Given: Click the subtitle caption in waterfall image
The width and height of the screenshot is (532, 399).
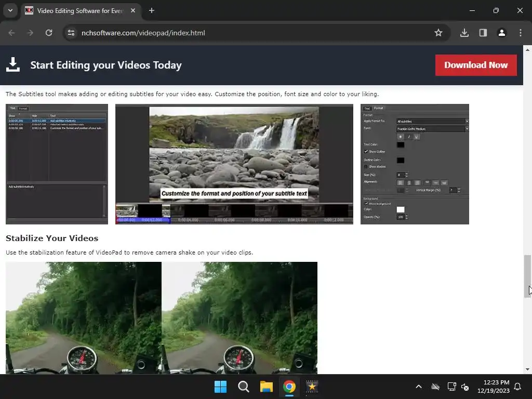Looking at the screenshot, I should coord(234,193).
